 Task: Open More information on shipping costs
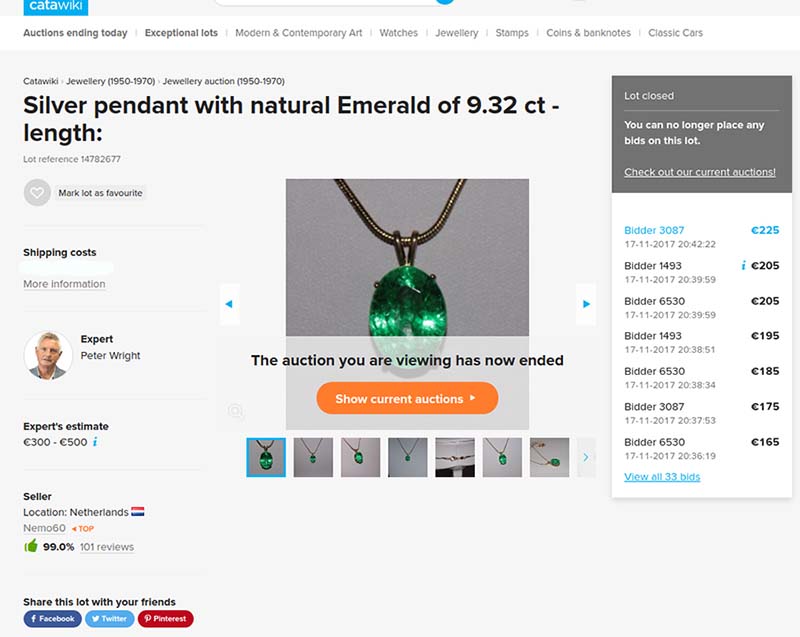[64, 284]
